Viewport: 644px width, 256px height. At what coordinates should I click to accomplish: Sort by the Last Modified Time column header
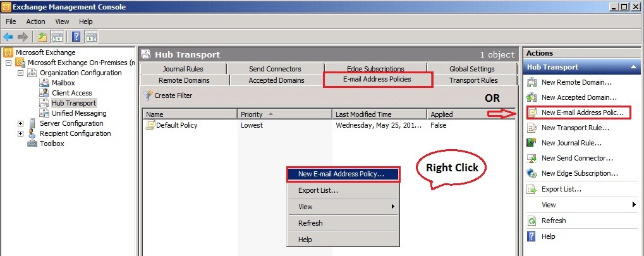[379, 114]
